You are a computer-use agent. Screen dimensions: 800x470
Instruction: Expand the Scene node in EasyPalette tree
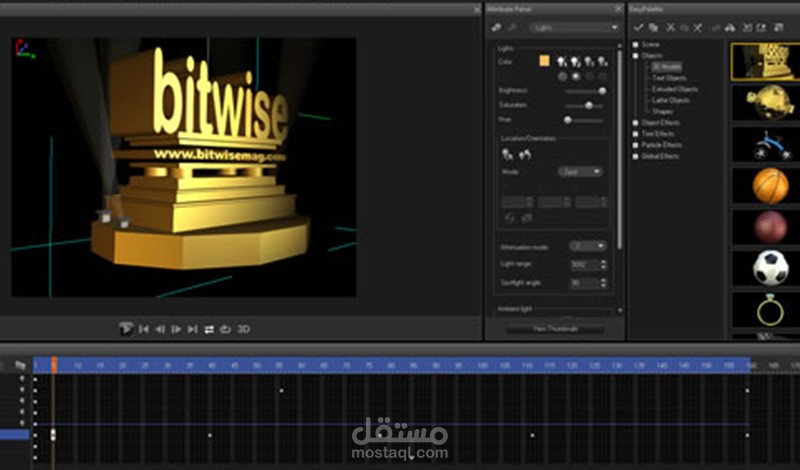635,44
